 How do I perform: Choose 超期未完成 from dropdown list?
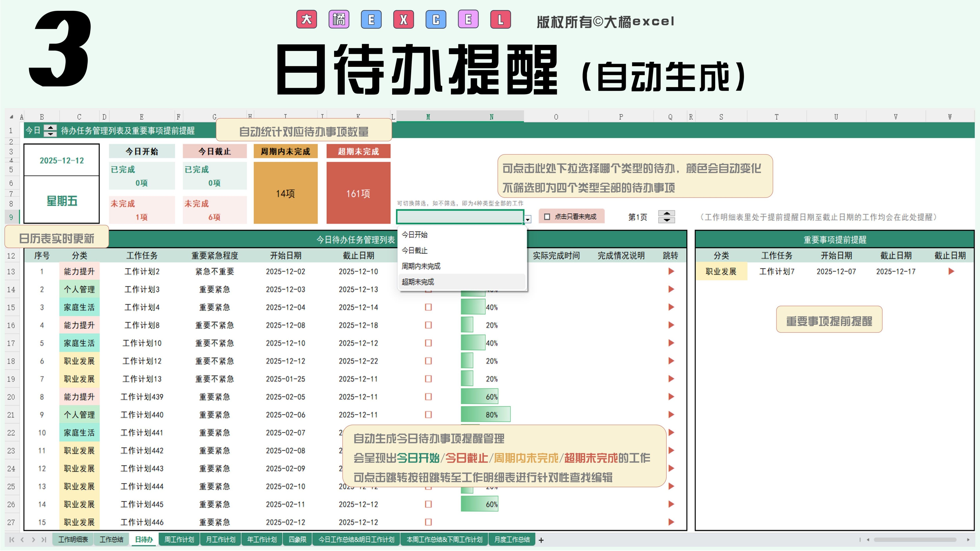tap(418, 282)
